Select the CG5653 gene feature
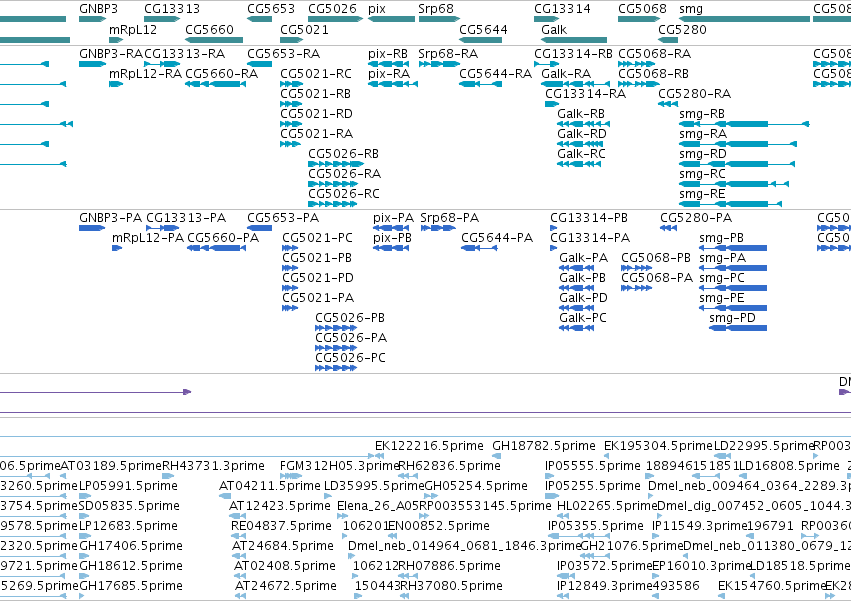 click(x=259, y=19)
